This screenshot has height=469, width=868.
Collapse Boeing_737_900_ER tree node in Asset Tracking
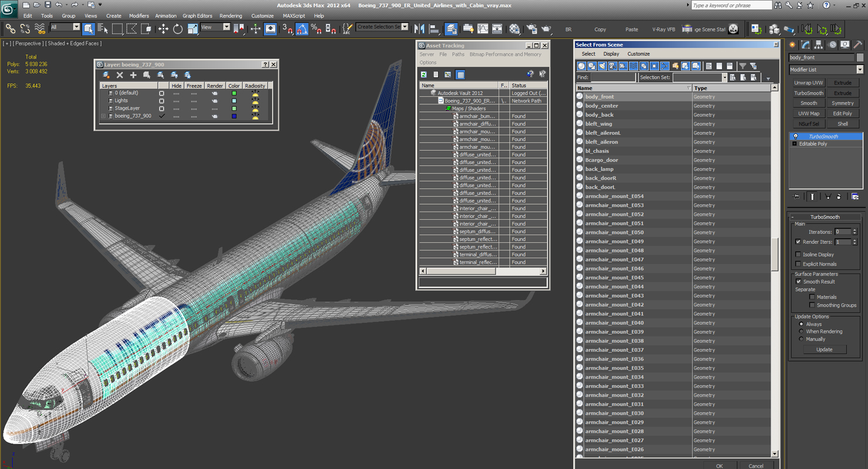440,101
